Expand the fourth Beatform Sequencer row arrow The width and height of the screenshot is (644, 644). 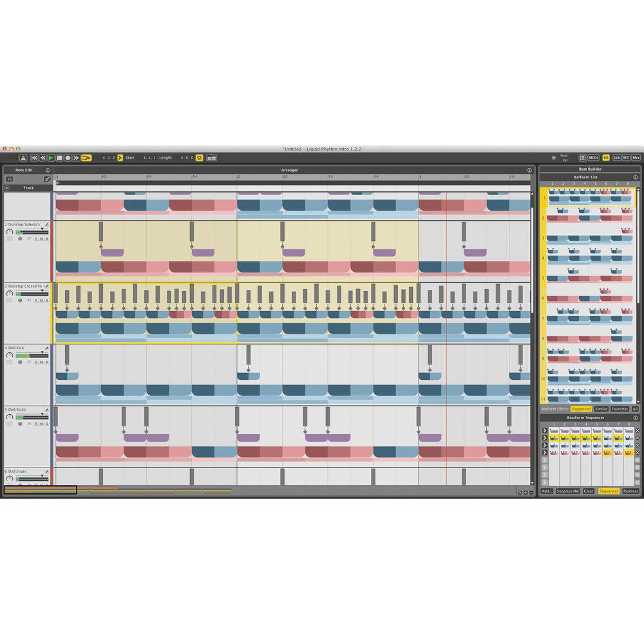[x=544, y=453]
